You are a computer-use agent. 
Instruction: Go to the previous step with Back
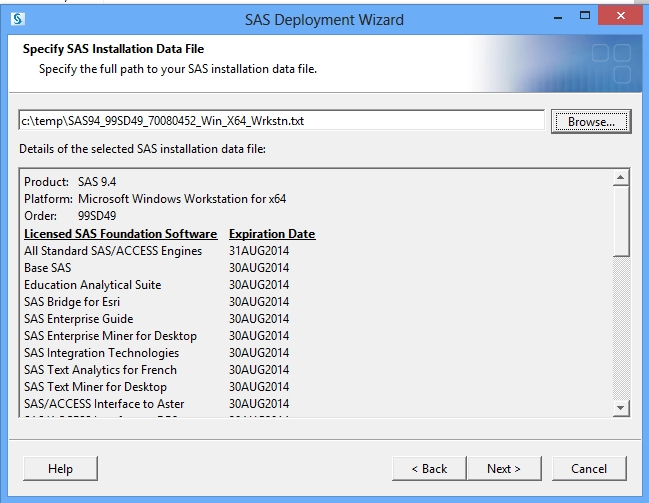[x=429, y=469]
